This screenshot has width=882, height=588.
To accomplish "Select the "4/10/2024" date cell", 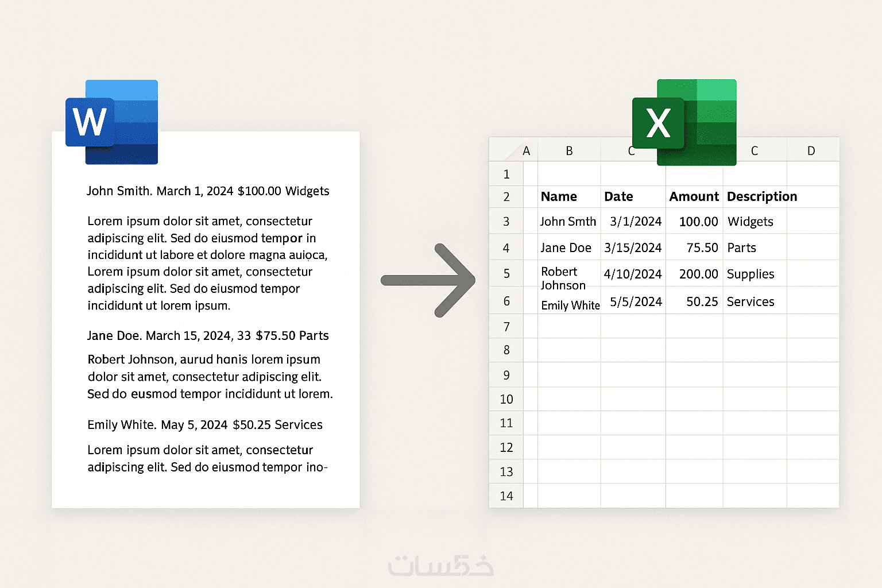I will pos(633,274).
